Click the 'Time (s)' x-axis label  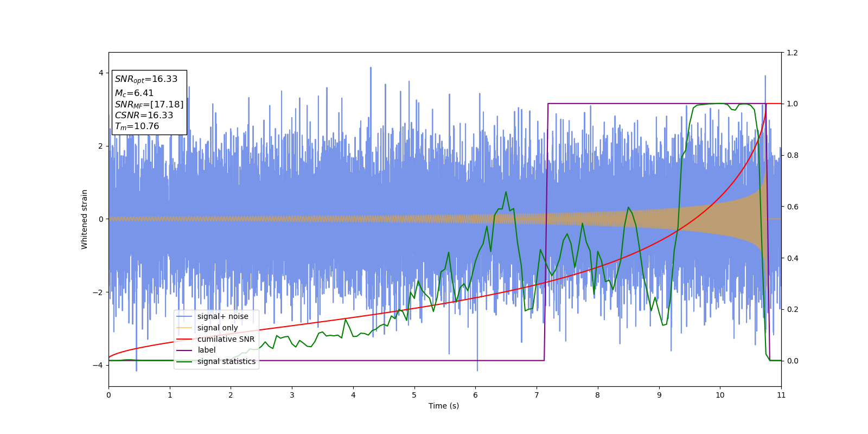(444, 406)
